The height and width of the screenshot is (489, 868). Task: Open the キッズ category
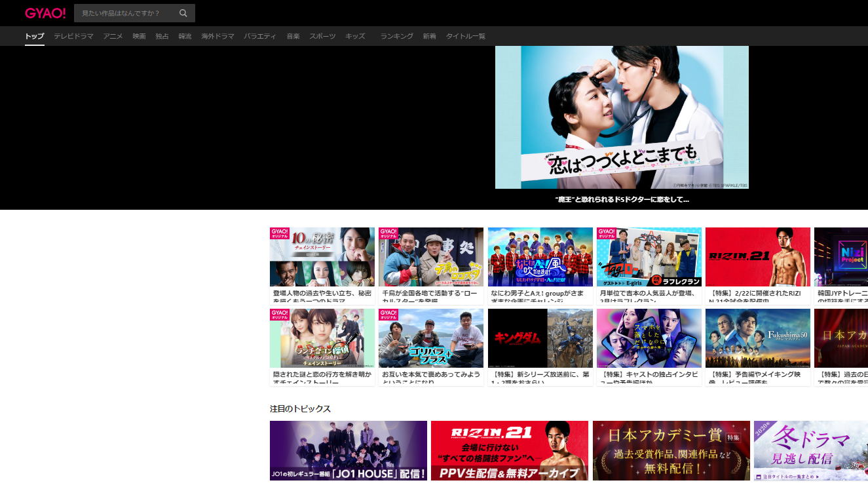tap(355, 36)
